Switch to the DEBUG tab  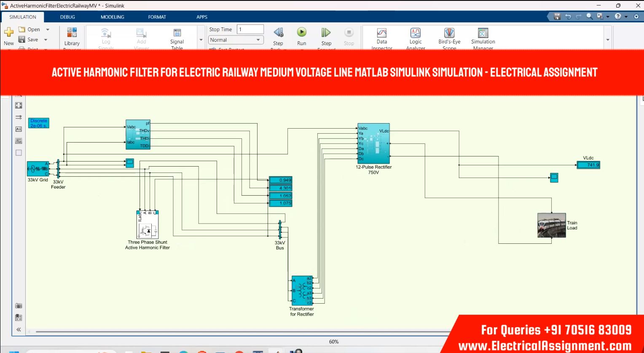tap(67, 17)
